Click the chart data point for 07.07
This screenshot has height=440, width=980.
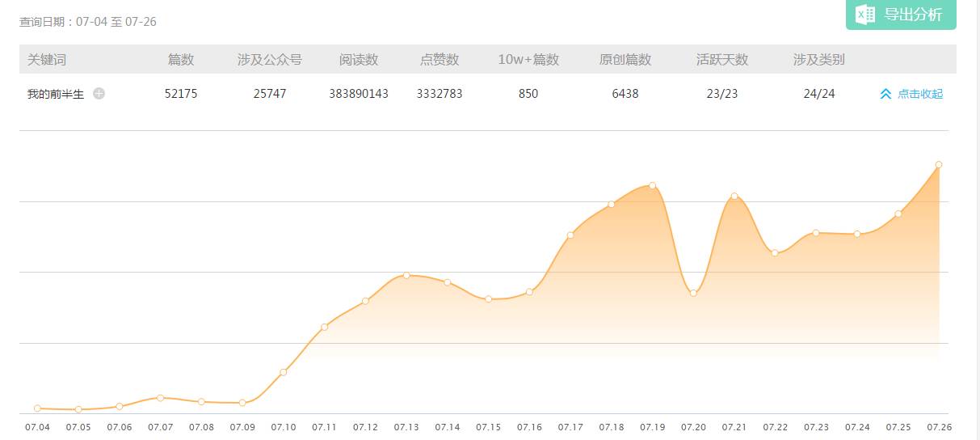coord(160,398)
